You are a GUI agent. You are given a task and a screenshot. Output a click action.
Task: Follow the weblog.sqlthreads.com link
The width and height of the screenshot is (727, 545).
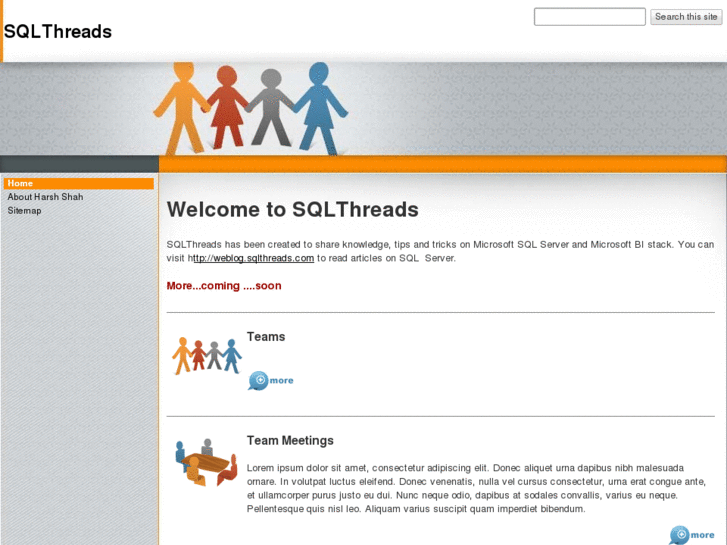point(253,258)
